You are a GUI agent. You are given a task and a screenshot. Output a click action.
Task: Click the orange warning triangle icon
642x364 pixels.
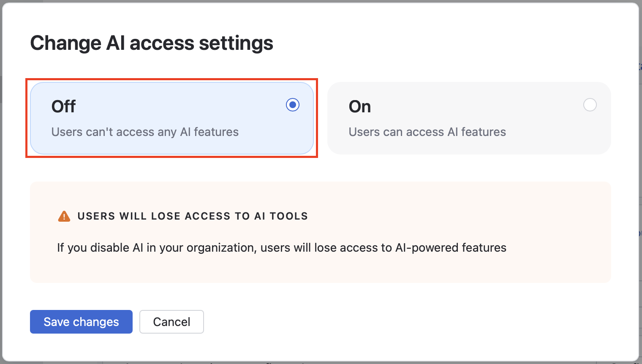coord(64,216)
